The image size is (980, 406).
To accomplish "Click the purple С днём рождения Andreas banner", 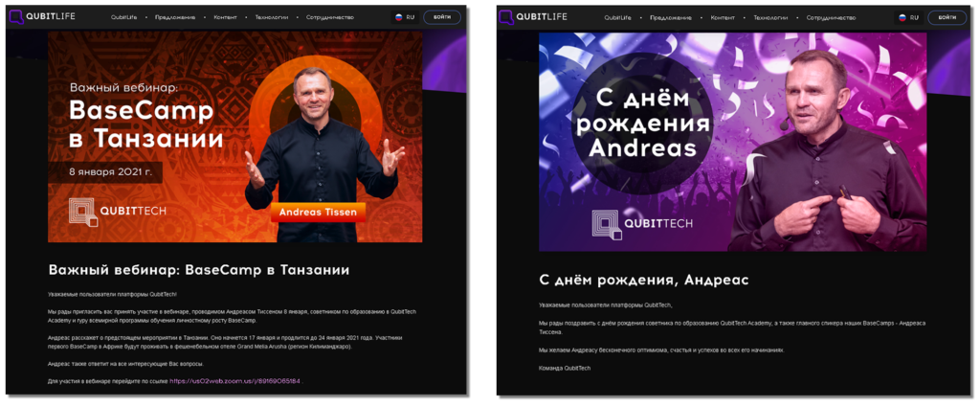I will 732,142.
